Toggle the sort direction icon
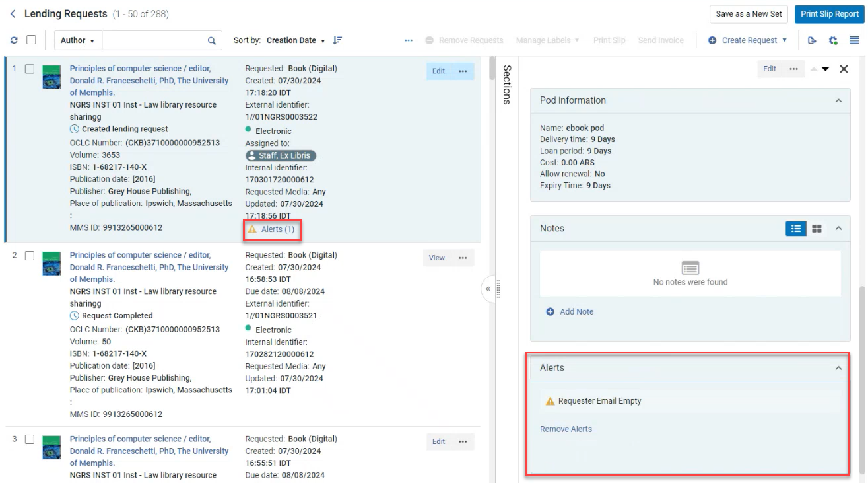The image size is (868, 483). pyautogui.click(x=337, y=40)
